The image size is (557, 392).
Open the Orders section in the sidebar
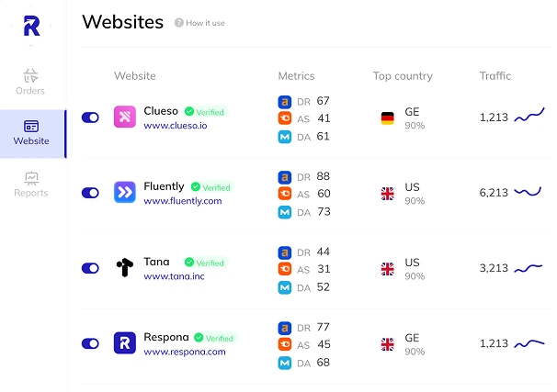[x=30, y=81]
